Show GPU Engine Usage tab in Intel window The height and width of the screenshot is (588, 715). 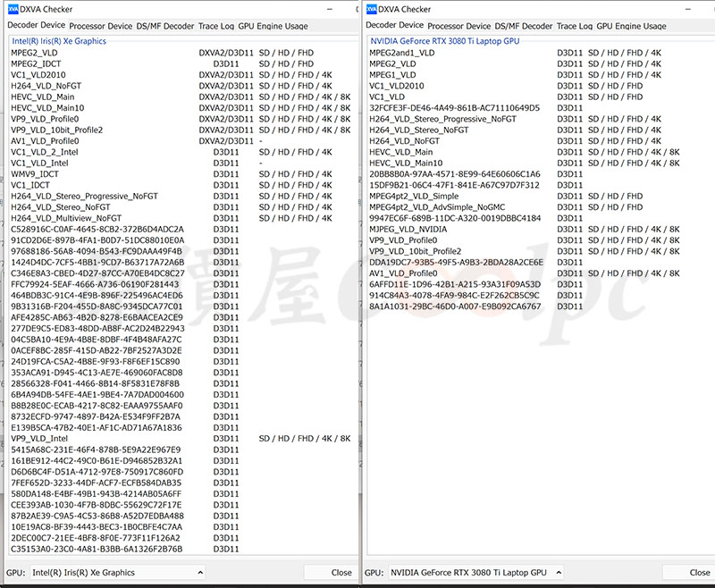(273, 26)
